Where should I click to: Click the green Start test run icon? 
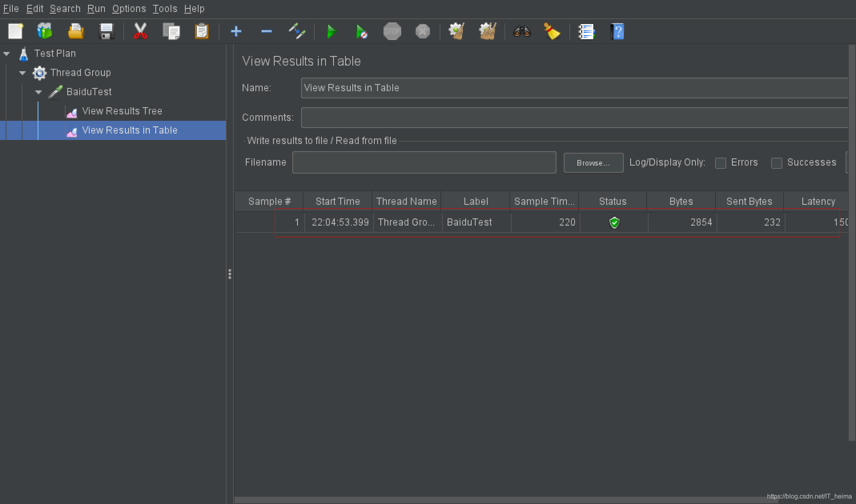[331, 32]
